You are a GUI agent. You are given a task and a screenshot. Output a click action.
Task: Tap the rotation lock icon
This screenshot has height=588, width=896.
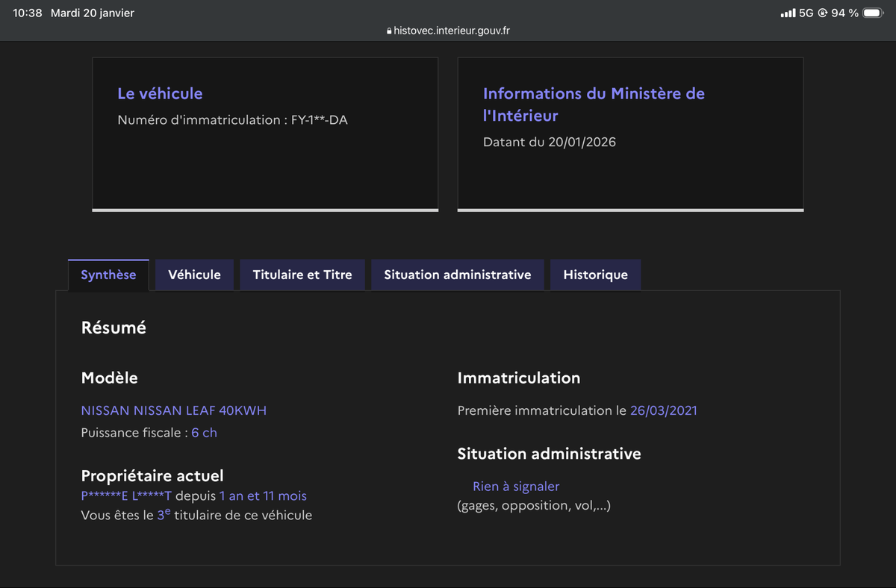point(822,13)
